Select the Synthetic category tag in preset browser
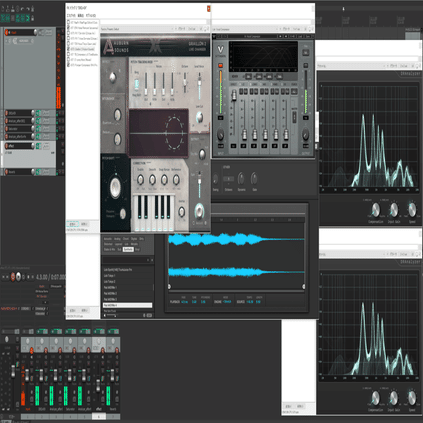The image size is (423, 423). tap(128, 249)
